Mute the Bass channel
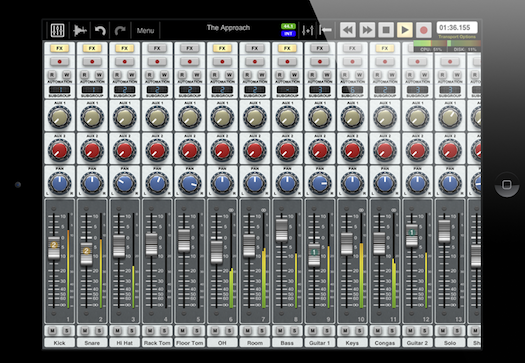Viewport: 525px width, 363px height. pyautogui.click(x=280, y=331)
